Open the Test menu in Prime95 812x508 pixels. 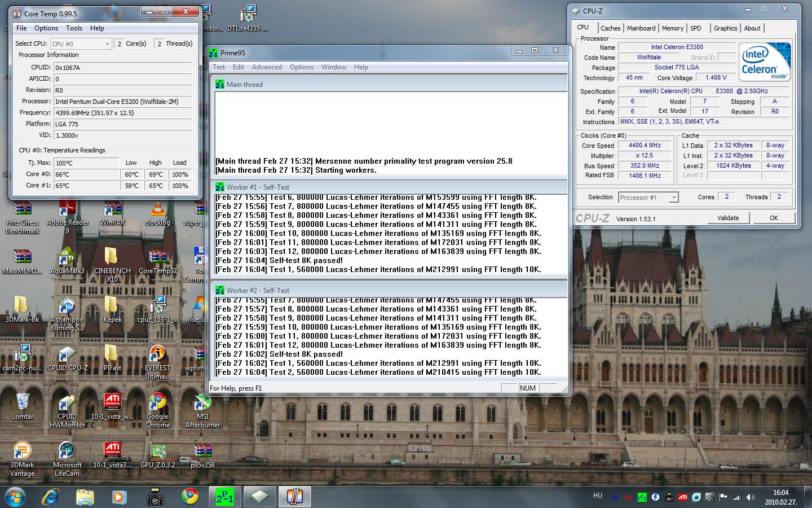pyautogui.click(x=219, y=67)
